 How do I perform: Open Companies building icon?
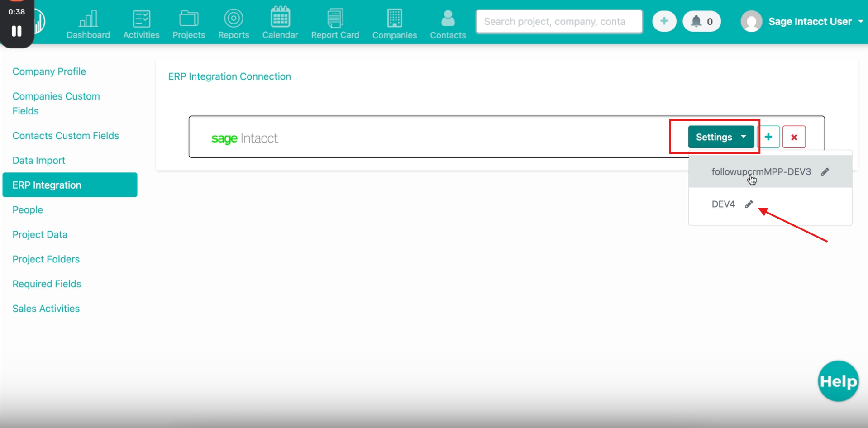[394, 19]
